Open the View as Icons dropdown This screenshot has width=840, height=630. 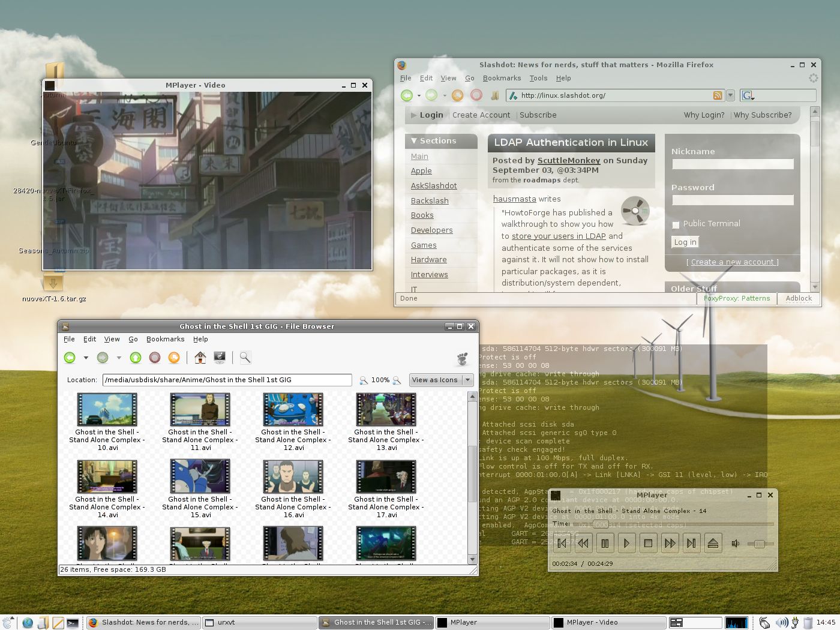[441, 380]
